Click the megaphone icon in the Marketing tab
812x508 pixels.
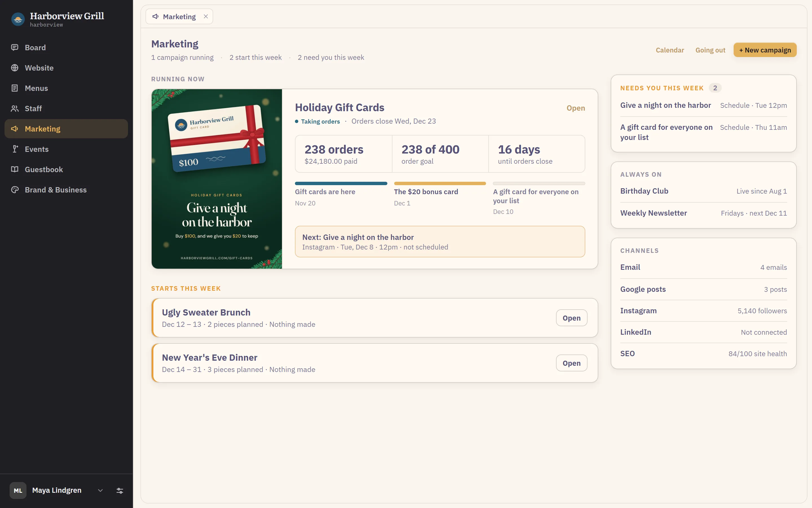tap(155, 16)
